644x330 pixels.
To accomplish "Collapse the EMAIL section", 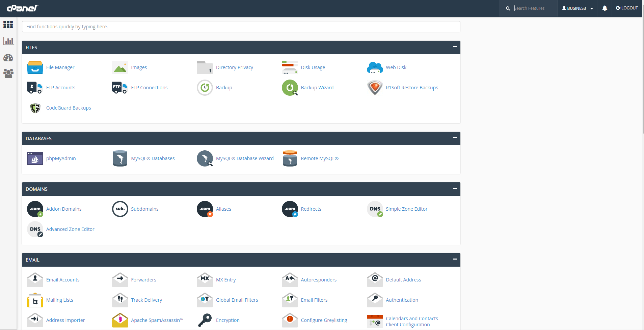I will pos(455,259).
